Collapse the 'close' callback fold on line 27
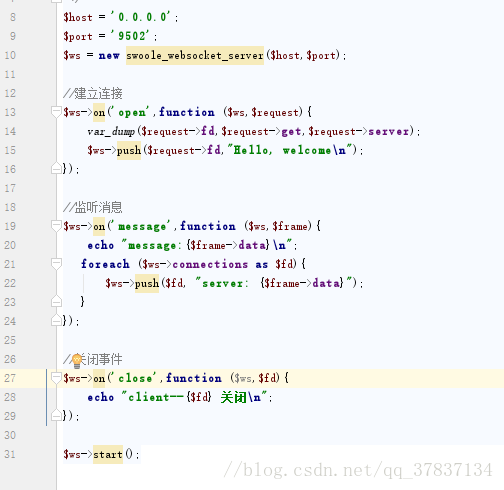The image size is (504, 490). coord(56,378)
